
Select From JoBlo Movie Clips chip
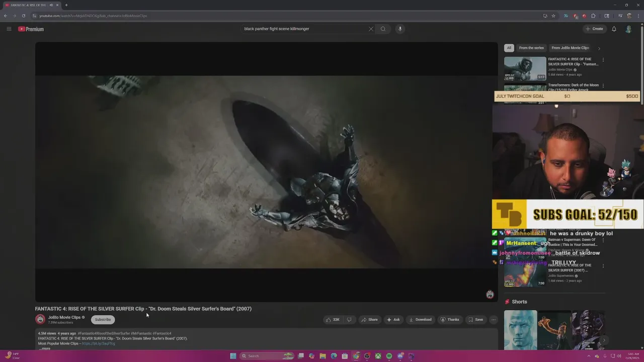click(570, 48)
